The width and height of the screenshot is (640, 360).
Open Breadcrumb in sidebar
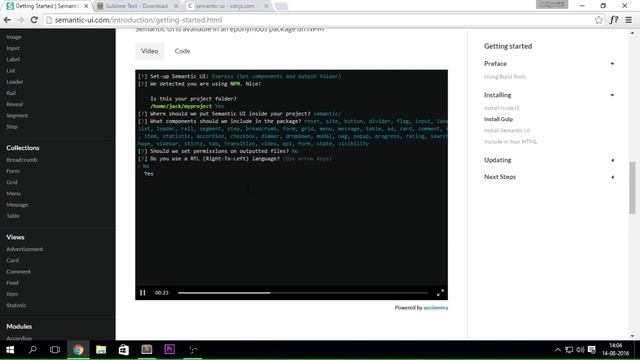click(x=22, y=160)
